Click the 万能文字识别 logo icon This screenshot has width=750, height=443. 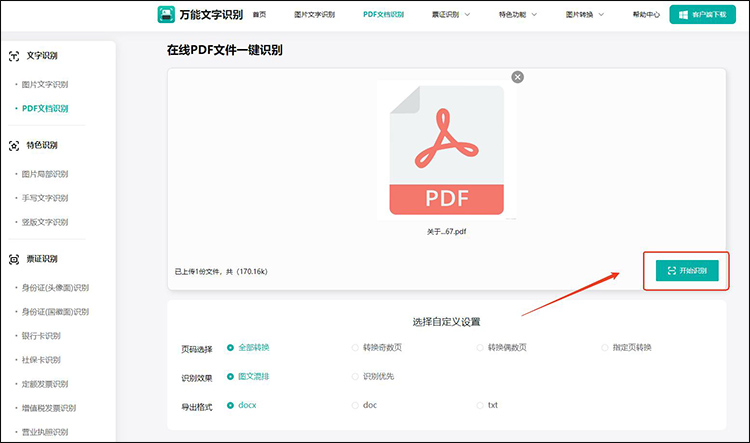(166, 14)
